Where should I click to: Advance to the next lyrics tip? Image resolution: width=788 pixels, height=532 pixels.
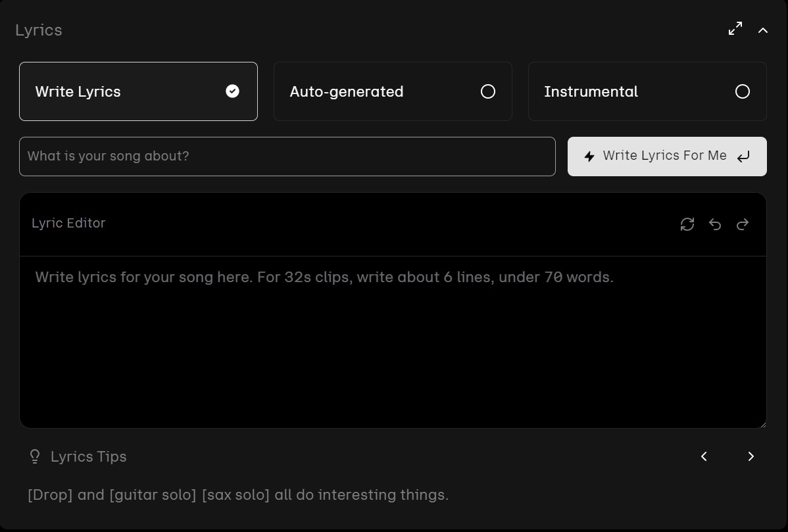(751, 456)
